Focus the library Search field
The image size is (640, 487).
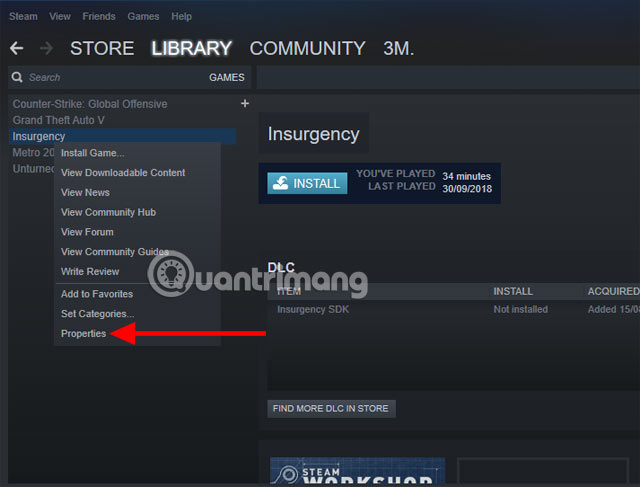pyautogui.click(x=114, y=77)
